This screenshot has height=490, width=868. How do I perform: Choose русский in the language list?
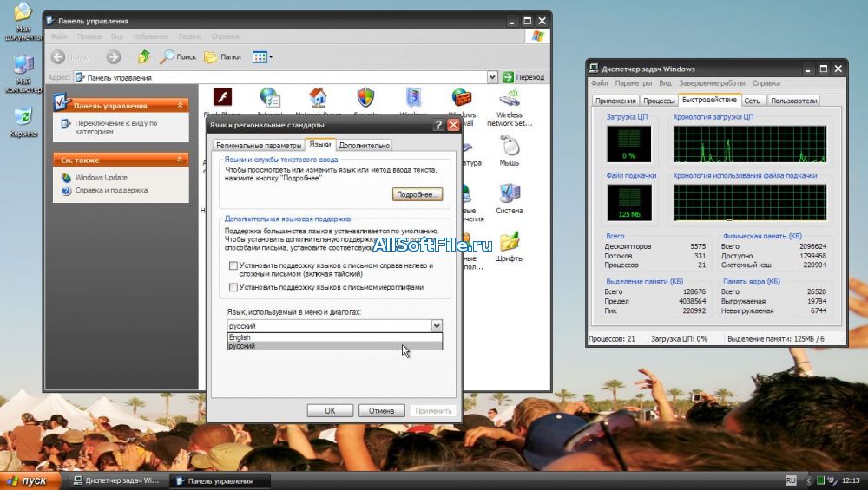pyautogui.click(x=335, y=346)
